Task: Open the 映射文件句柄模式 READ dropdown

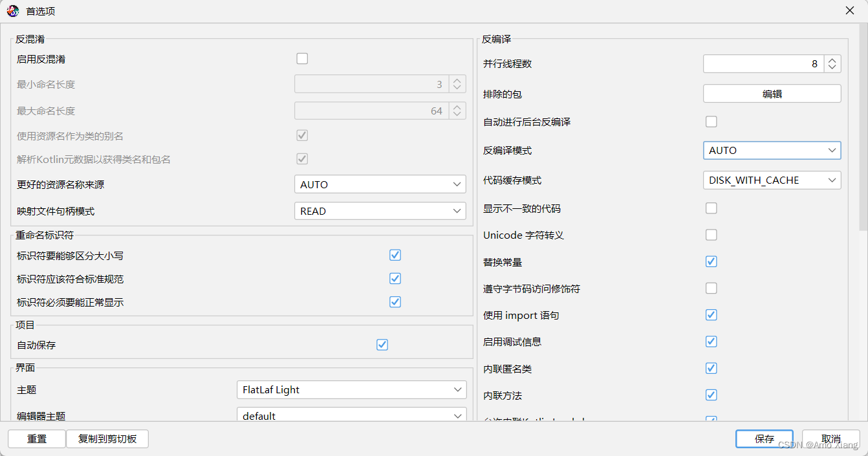Action: coord(380,211)
